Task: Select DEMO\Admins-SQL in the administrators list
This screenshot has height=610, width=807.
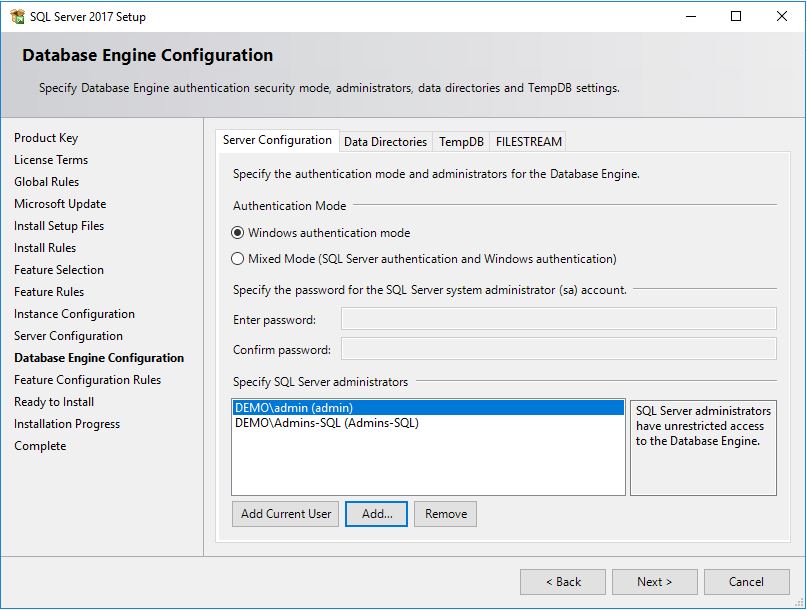Action: [320, 422]
